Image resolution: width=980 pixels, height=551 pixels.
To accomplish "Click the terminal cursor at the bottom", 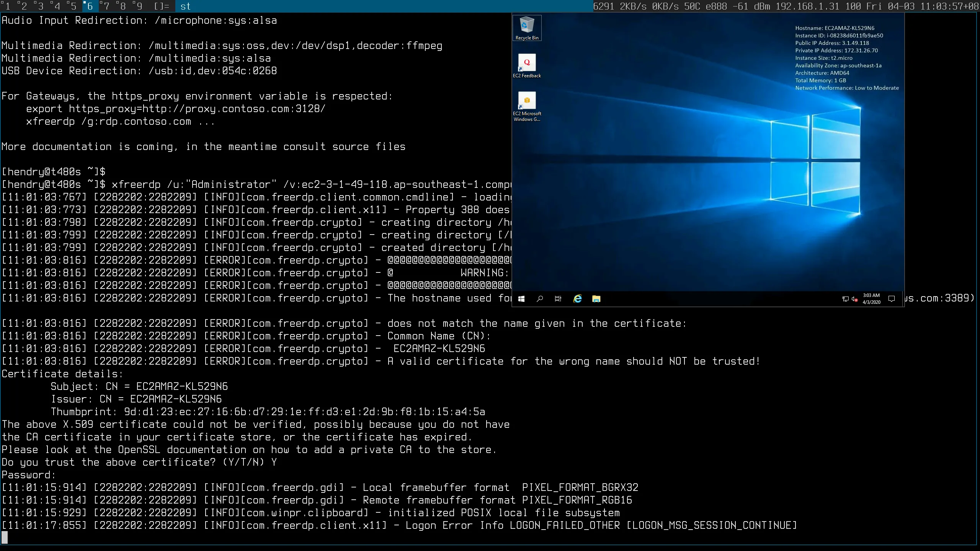I will point(5,538).
